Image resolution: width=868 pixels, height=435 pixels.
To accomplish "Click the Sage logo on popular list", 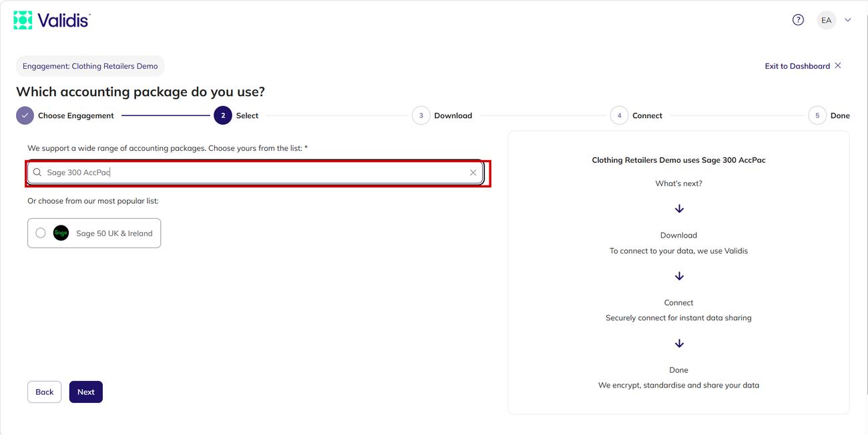I will point(61,233).
